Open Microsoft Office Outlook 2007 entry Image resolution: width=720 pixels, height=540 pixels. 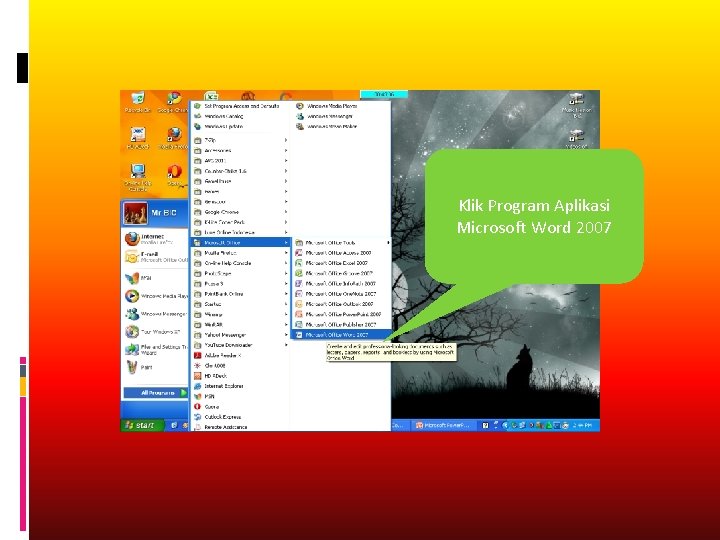pos(341,304)
